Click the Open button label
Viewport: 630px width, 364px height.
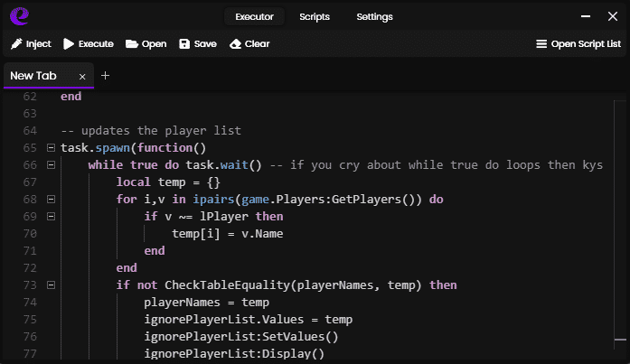[x=154, y=43]
